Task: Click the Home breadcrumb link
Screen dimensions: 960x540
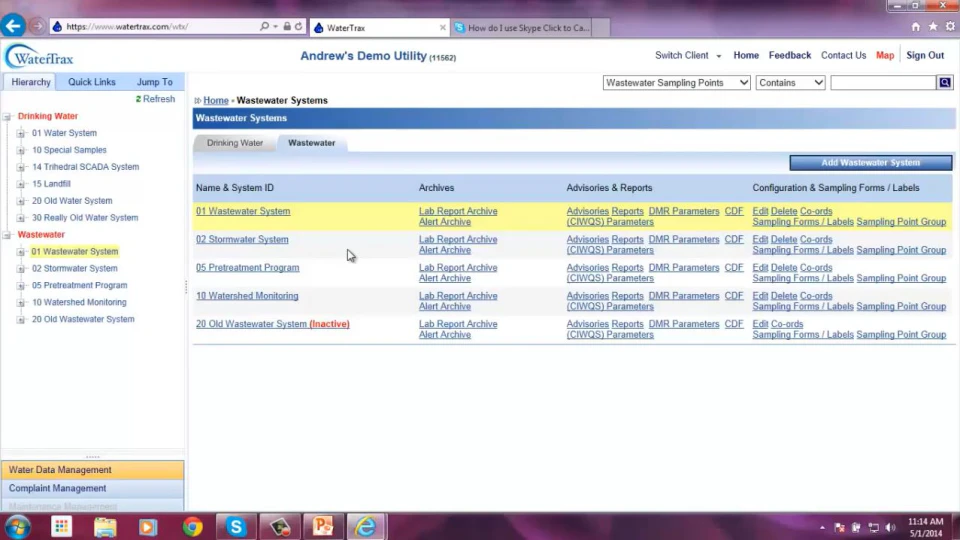Action: tap(216, 100)
